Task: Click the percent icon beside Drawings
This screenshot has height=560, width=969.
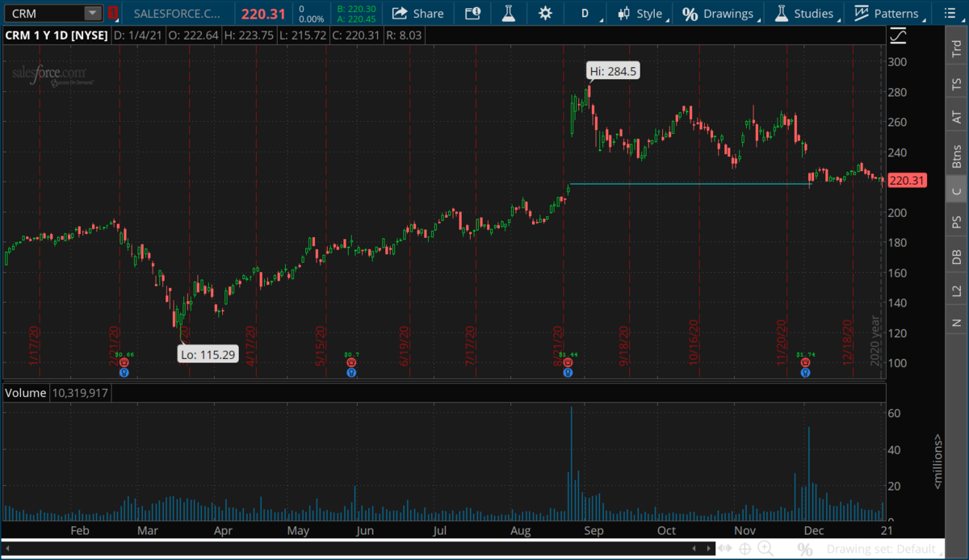Action: 690,14
